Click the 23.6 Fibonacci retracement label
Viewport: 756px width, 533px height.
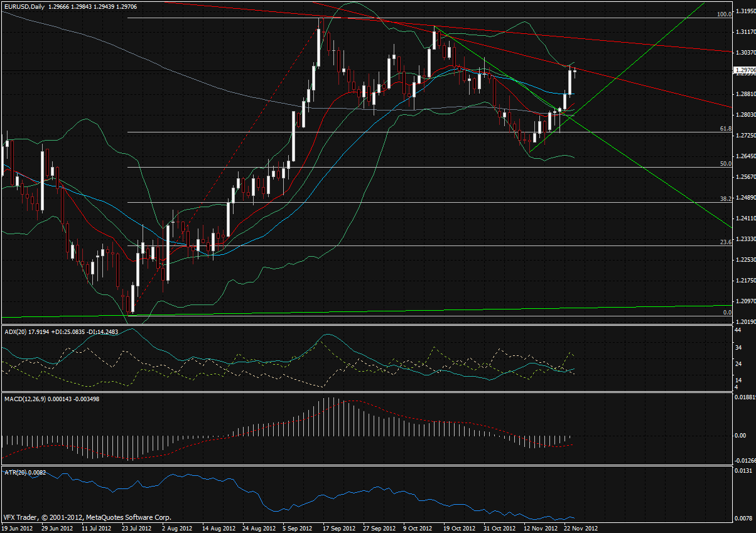[725, 242]
